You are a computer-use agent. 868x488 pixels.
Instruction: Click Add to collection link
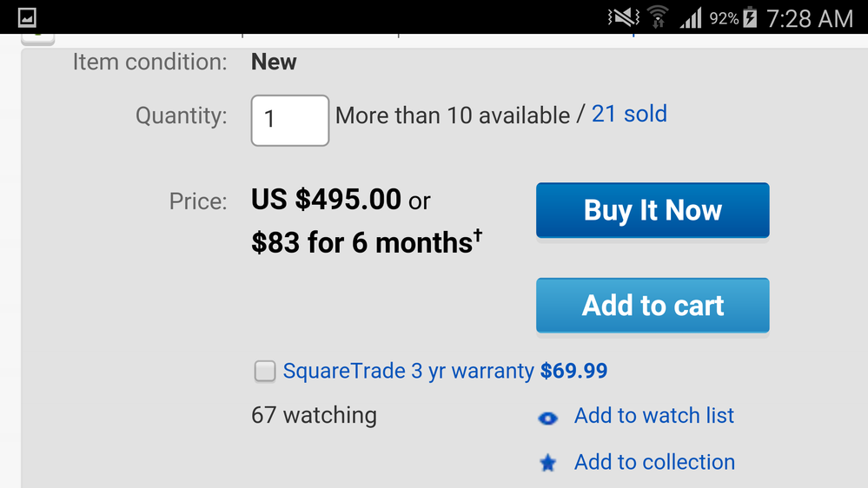pyautogui.click(x=655, y=462)
